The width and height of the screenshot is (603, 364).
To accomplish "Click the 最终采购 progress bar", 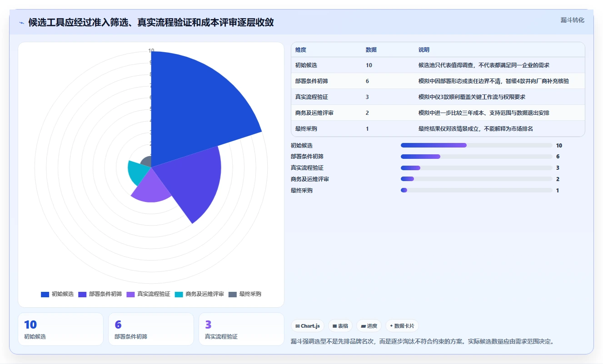I will [476, 190].
